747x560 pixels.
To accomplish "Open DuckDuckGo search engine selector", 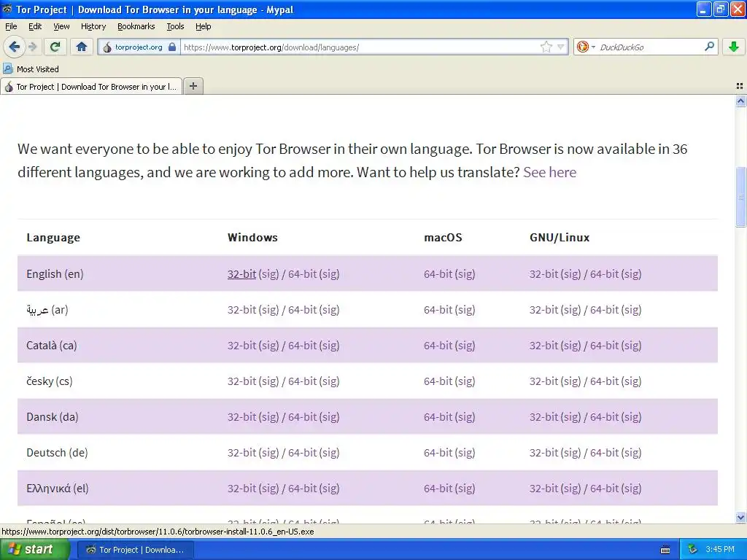I will [x=586, y=47].
